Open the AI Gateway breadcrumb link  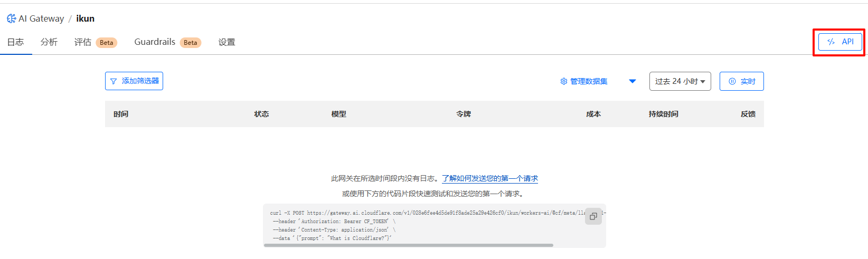[41, 18]
